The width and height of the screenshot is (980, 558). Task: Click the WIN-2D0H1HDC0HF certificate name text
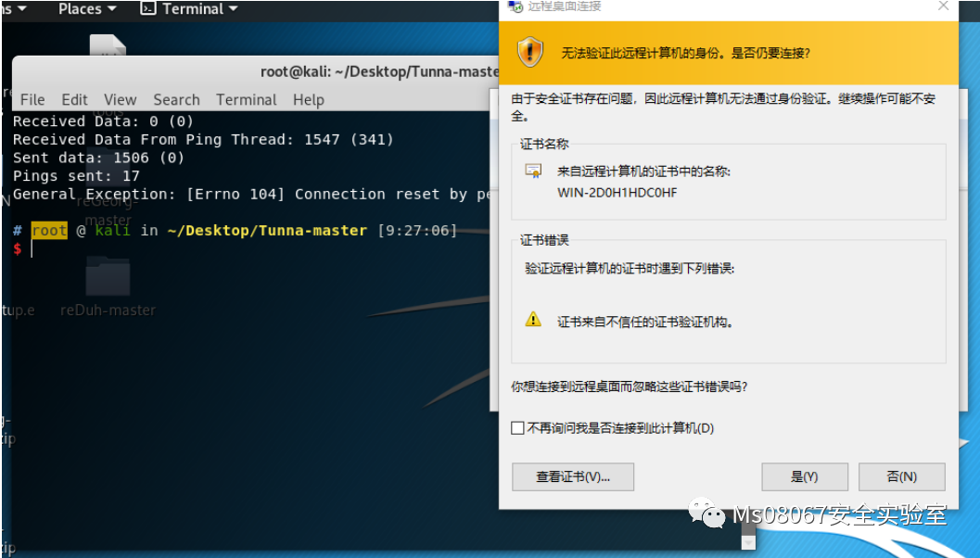[617, 193]
